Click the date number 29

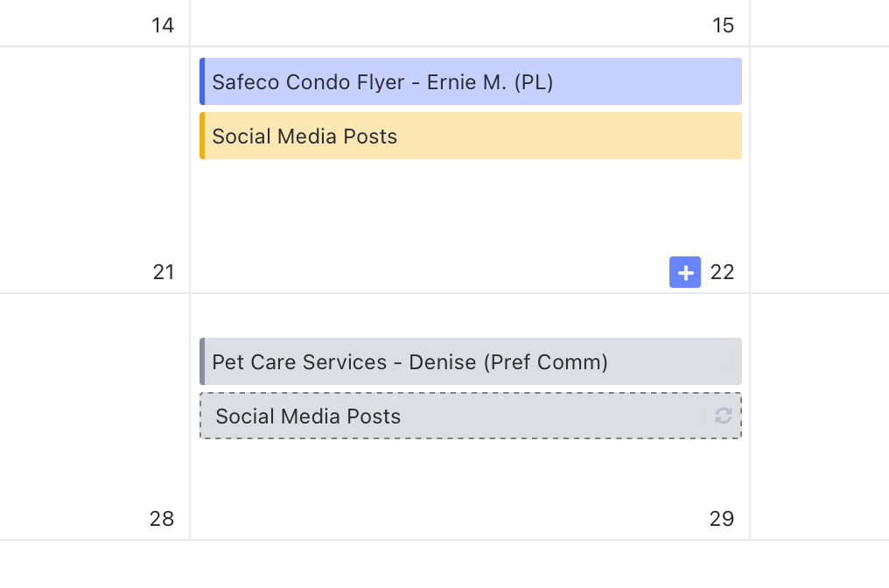click(x=722, y=519)
